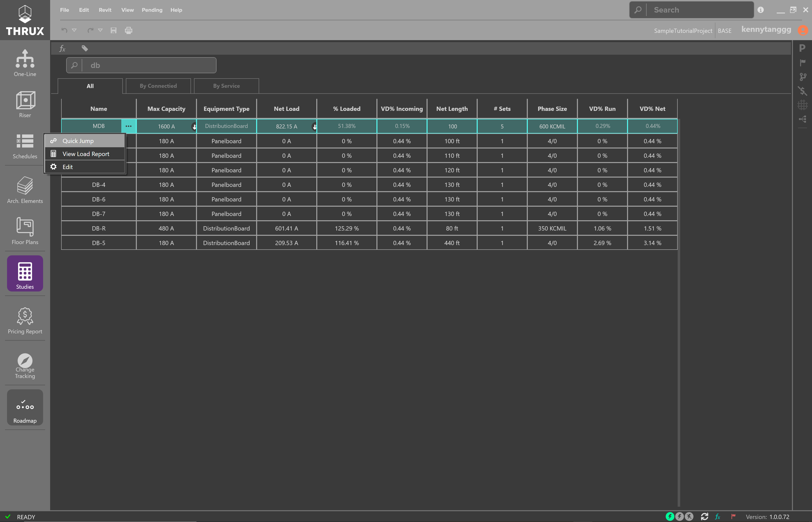
Task: Sort by the VD% Net column header
Action: click(x=653, y=109)
